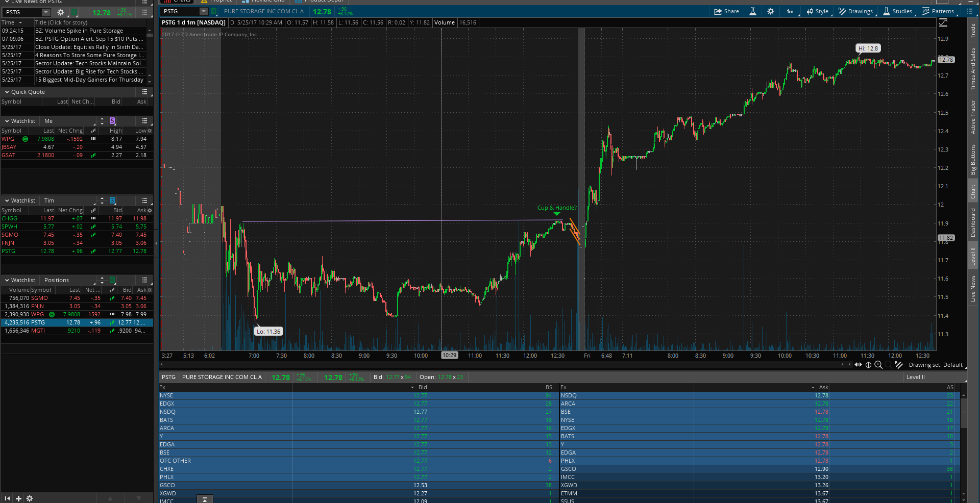The width and height of the screenshot is (980, 503).
Task: Open the Patterns menu
Action: tap(938, 11)
